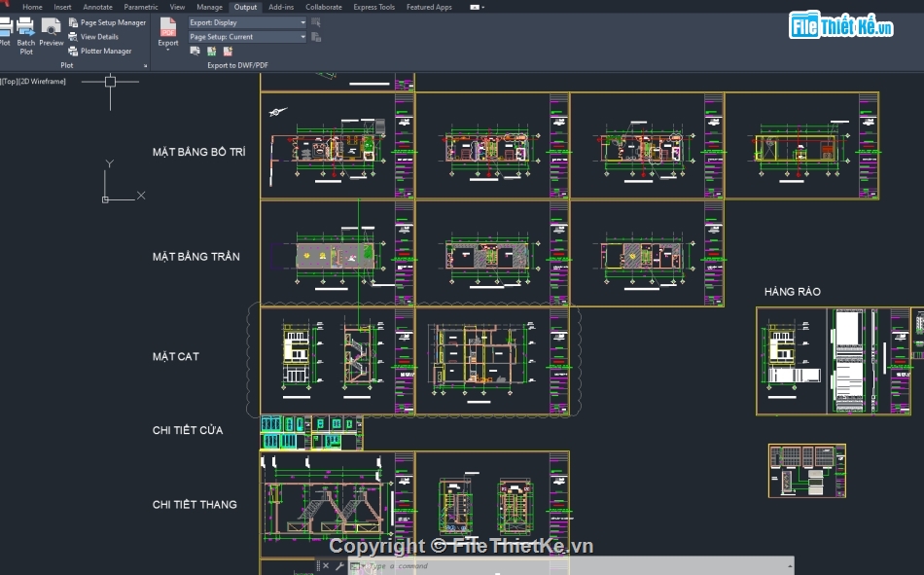Open the Featured Apps tab
The height and width of the screenshot is (575, 924).
(429, 7)
